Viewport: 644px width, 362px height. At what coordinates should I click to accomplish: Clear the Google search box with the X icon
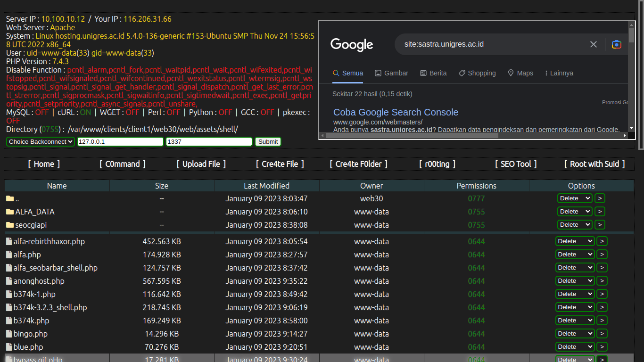tap(594, 44)
